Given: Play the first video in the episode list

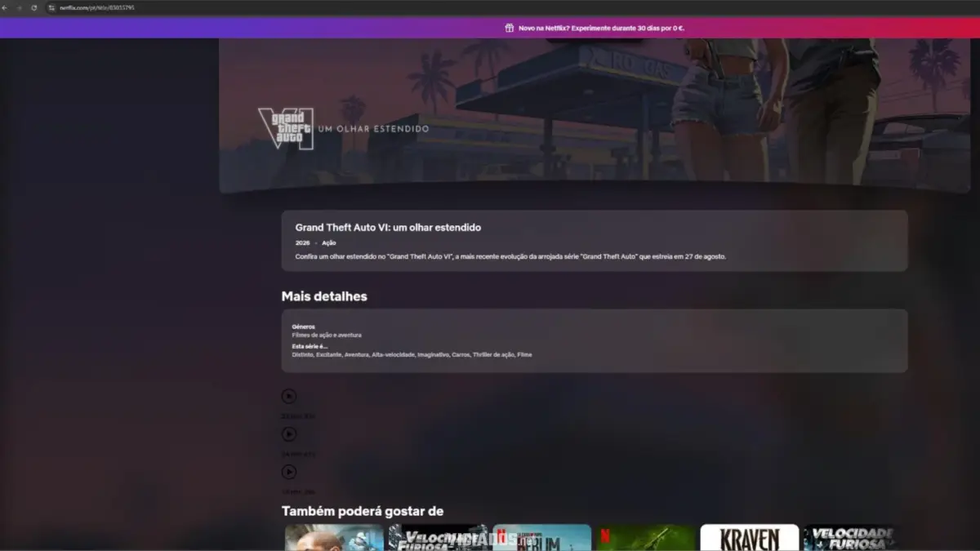Looking at the screenshot, I should tap(289, 397).
